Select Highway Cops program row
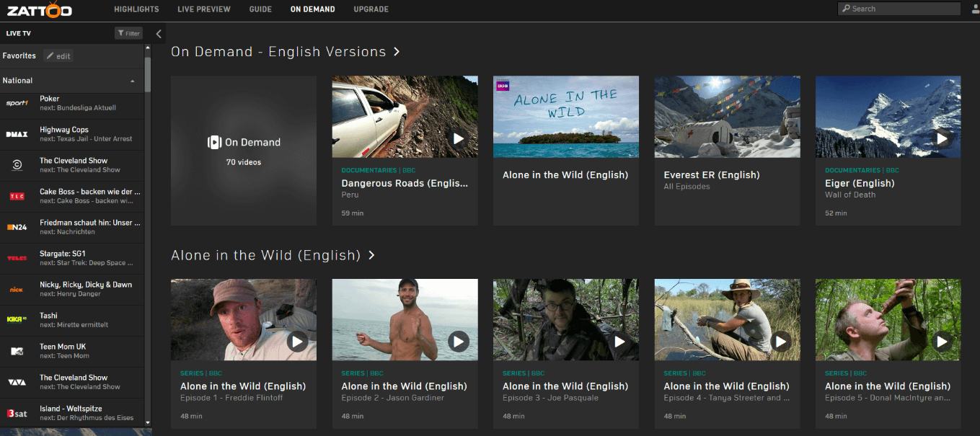Image resolution: width=980 pixels, height=436 pixels. tap(72, 134)
